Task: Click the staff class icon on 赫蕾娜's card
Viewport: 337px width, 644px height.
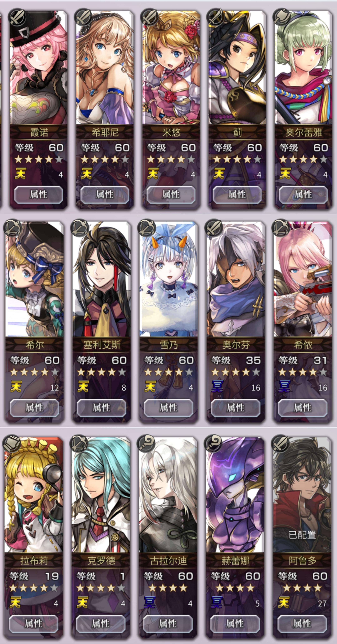Action: [213, 444]
